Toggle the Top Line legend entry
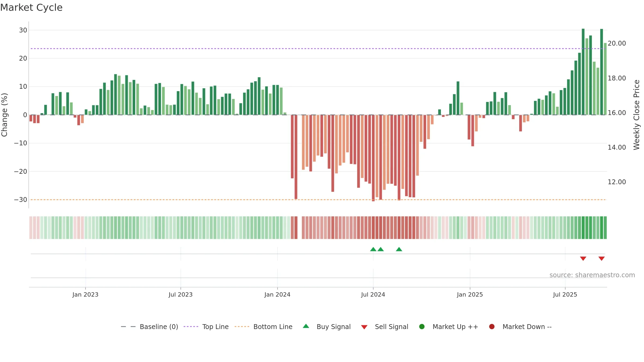This screenshot has height=362, width=644. click(x=206, y=327)
